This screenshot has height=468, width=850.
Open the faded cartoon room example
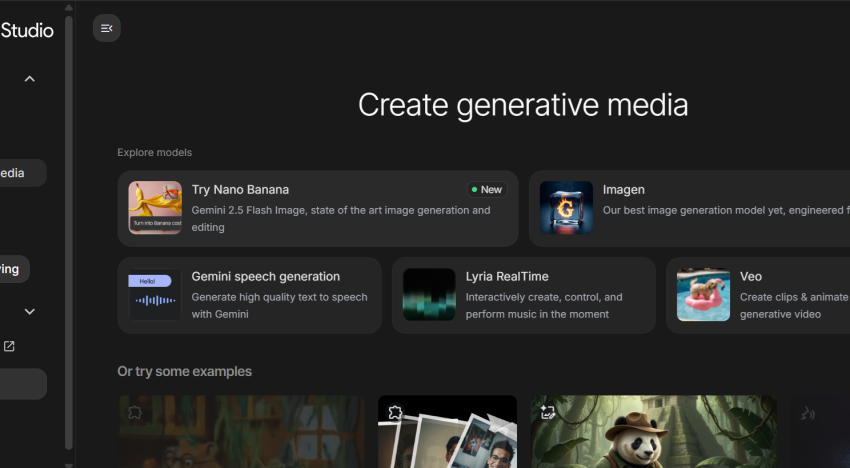tap(241, 432)
